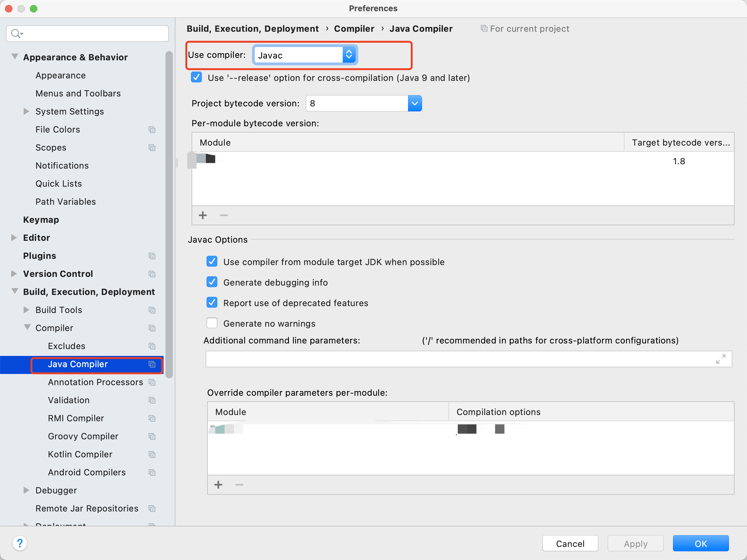The width and height of the screenshot is (747, 560).
Task: Expand the Editor tree section
Action: pyautogui.click(x=14, y=237)
